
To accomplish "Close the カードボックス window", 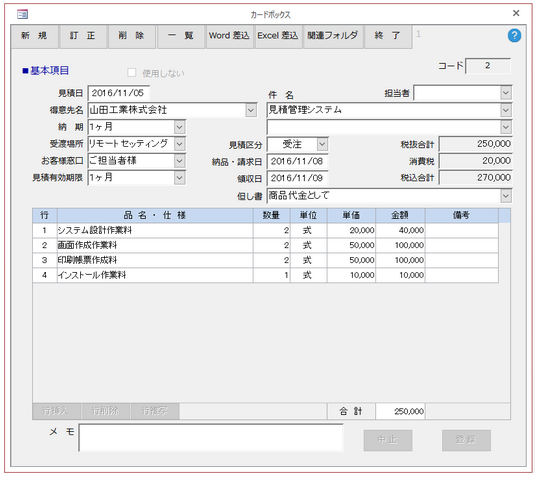I will click(516, 13).
